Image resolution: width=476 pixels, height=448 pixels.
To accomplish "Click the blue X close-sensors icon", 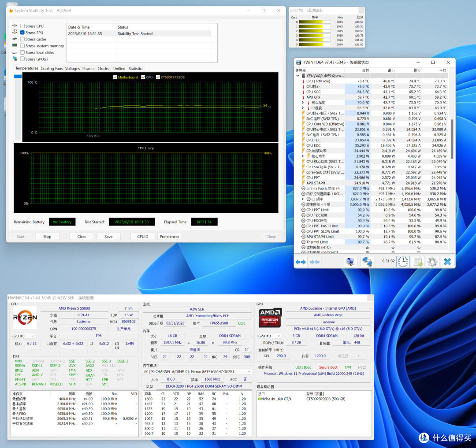I will pos(447,262).
